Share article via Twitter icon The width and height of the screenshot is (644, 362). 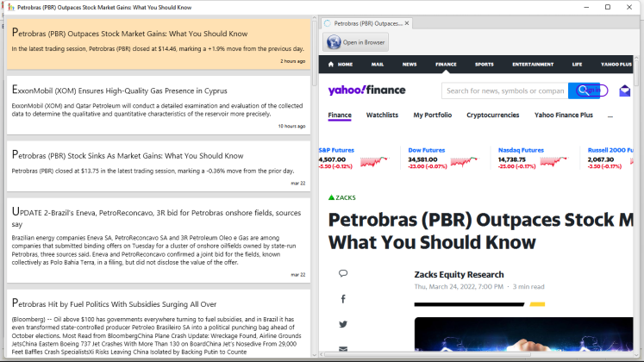pos(343,324)
